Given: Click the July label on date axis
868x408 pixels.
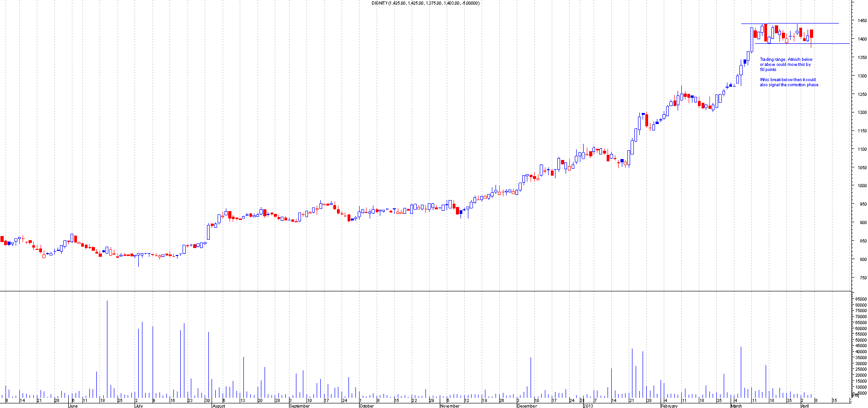Looking at the screenshot, I should 139,406.
